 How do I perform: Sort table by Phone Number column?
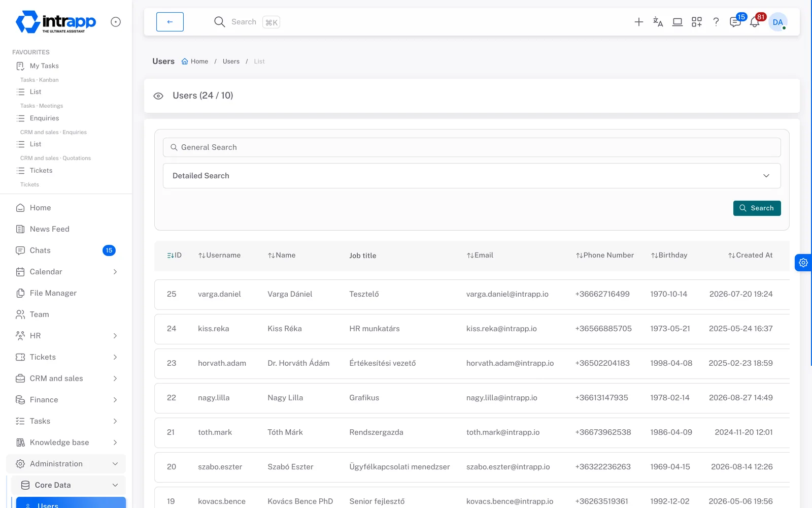604,256
